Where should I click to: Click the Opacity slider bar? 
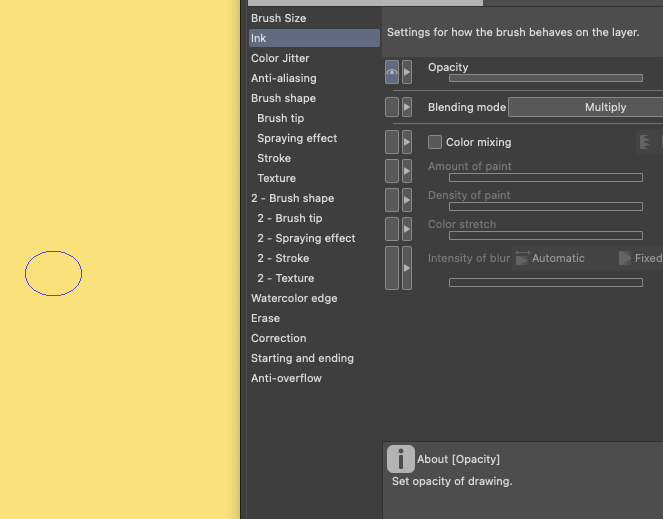[545, 77]
